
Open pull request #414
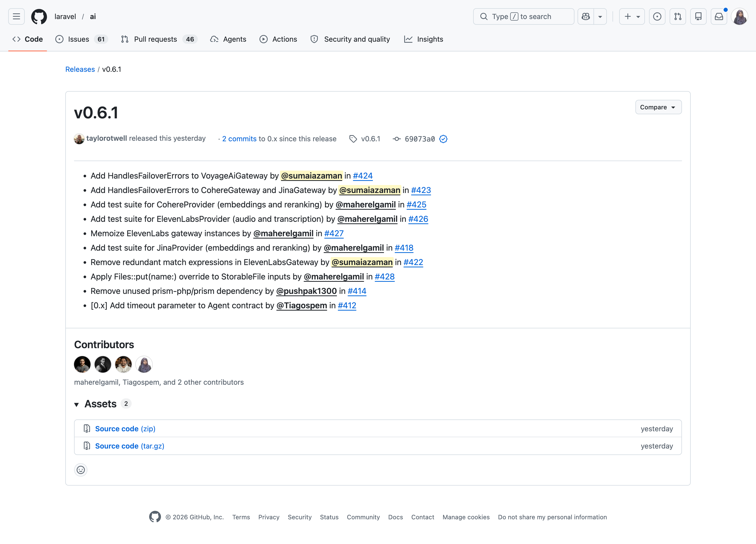[357, 291]
